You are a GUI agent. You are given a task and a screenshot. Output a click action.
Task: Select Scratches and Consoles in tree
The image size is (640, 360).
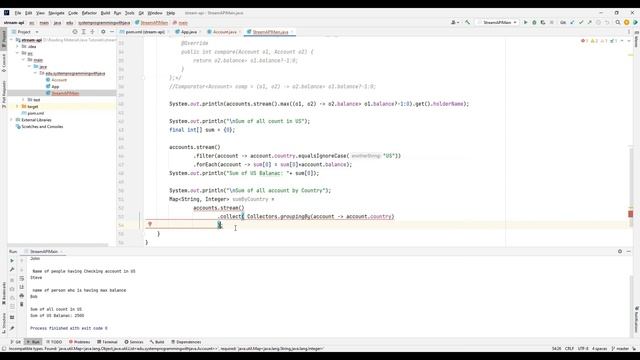click(x=42, y=127)
